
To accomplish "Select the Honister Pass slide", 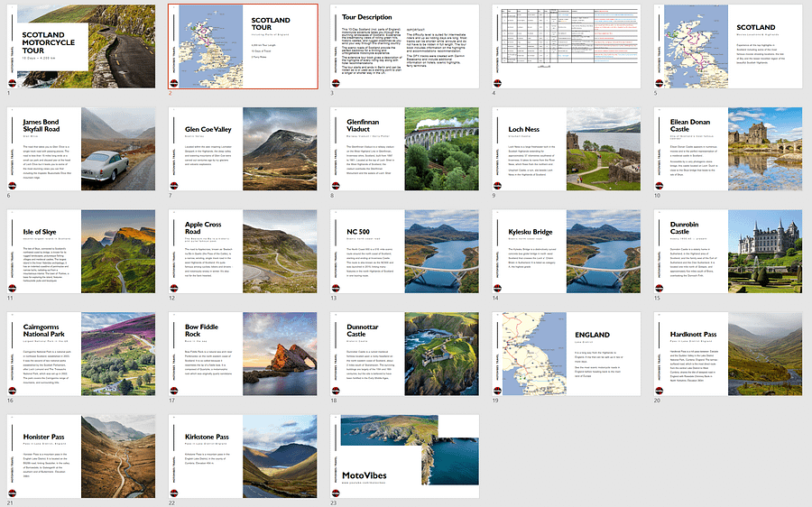I will pyautogui.click(x=81, y=456).
